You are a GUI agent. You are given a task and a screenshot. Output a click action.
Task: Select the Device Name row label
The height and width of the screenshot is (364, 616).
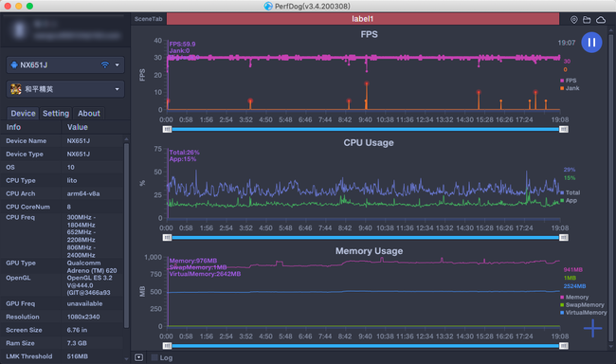(26, 140)
